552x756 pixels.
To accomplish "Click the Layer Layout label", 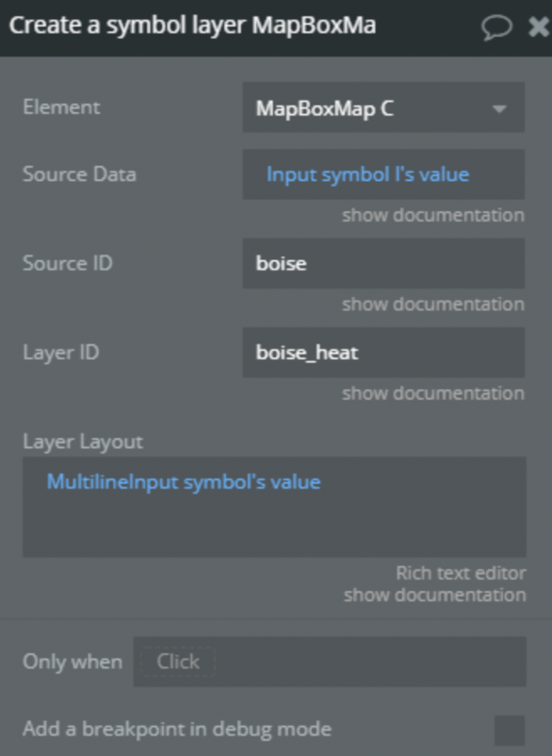I will [x=83, y=442].
